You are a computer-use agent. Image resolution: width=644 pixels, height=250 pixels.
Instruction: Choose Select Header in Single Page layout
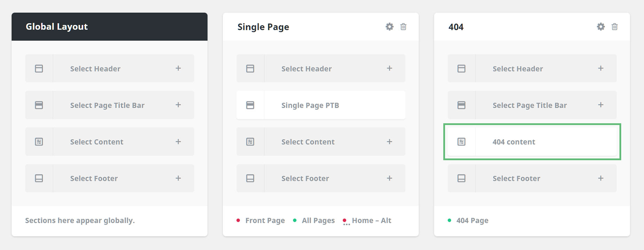click(x=321, y=68)
